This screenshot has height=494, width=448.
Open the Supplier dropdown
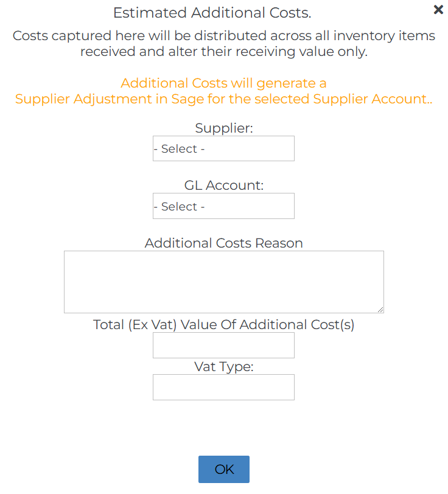223,148
